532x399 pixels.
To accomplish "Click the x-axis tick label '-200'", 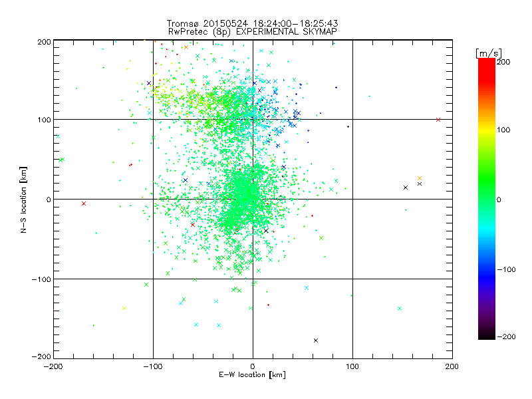I will [x=53, y=366].
